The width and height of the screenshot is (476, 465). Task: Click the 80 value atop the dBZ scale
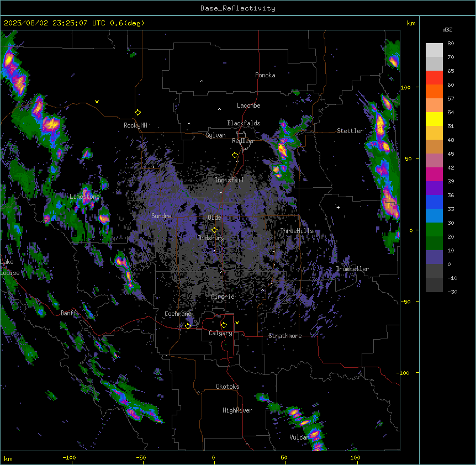451,44
